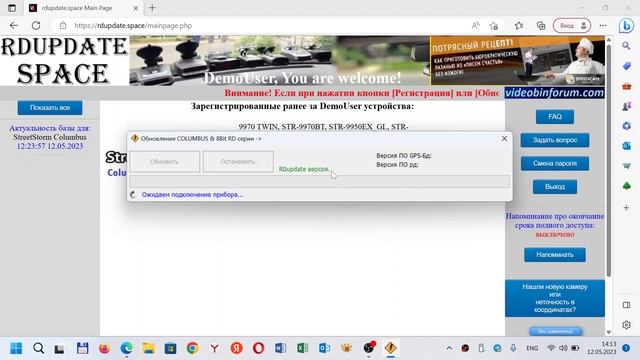Open the Favorites list icon

coord(519,25)
